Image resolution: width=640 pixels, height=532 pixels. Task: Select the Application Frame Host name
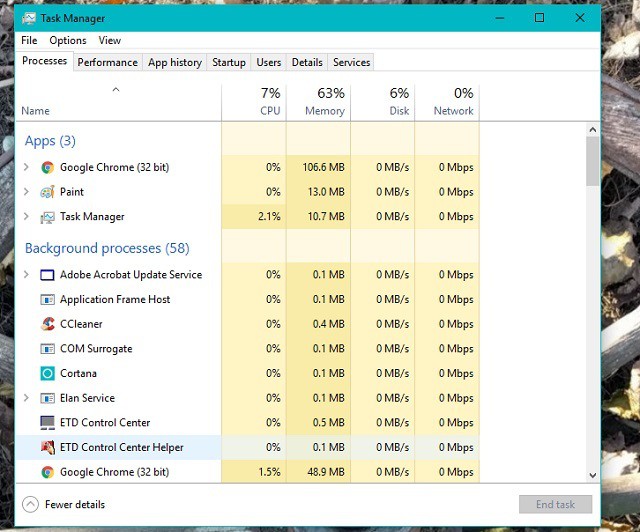tap(115, 300)
